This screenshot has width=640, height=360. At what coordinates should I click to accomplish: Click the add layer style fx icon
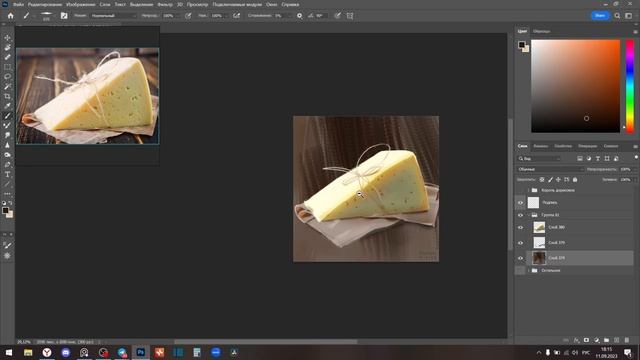(x=576, y=340)
